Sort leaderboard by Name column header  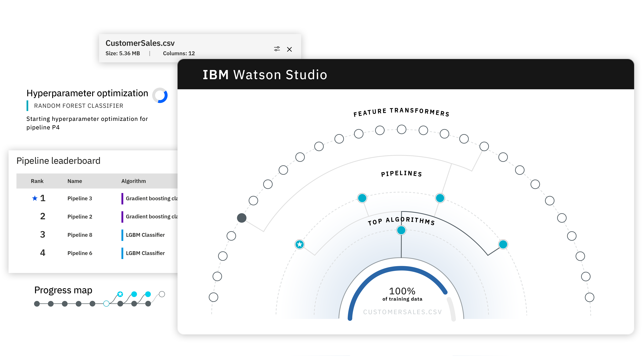74,181
